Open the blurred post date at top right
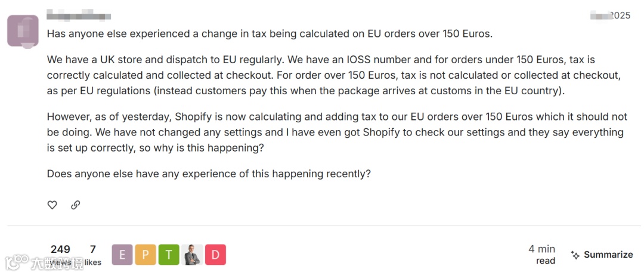Screen dimensions: 644x275 (x=610, y=16)
